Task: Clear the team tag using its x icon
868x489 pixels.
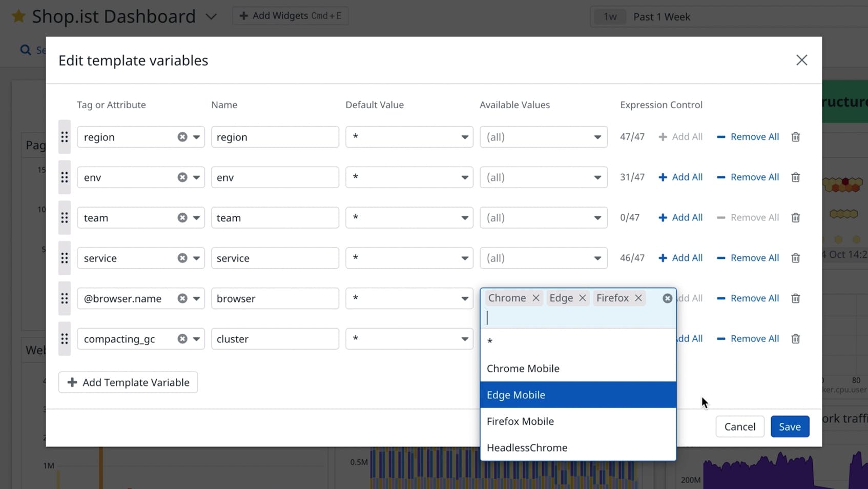Action: click(183, 217)
